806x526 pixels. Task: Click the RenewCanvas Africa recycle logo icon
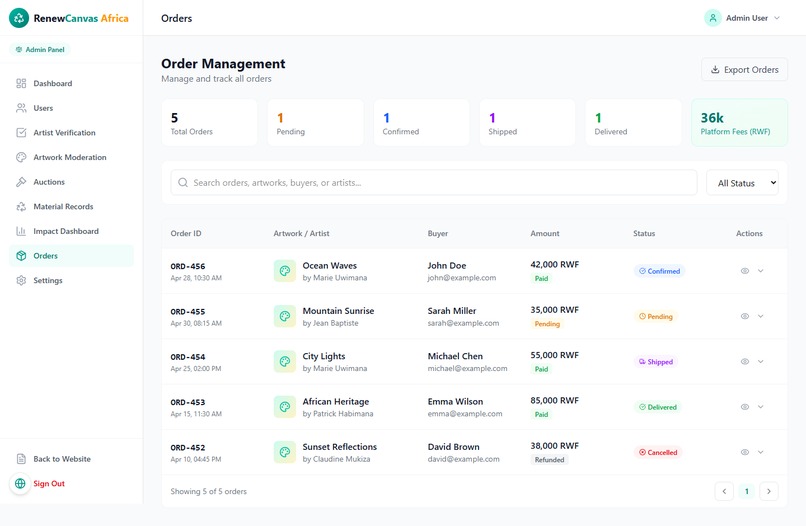(19, 18)
